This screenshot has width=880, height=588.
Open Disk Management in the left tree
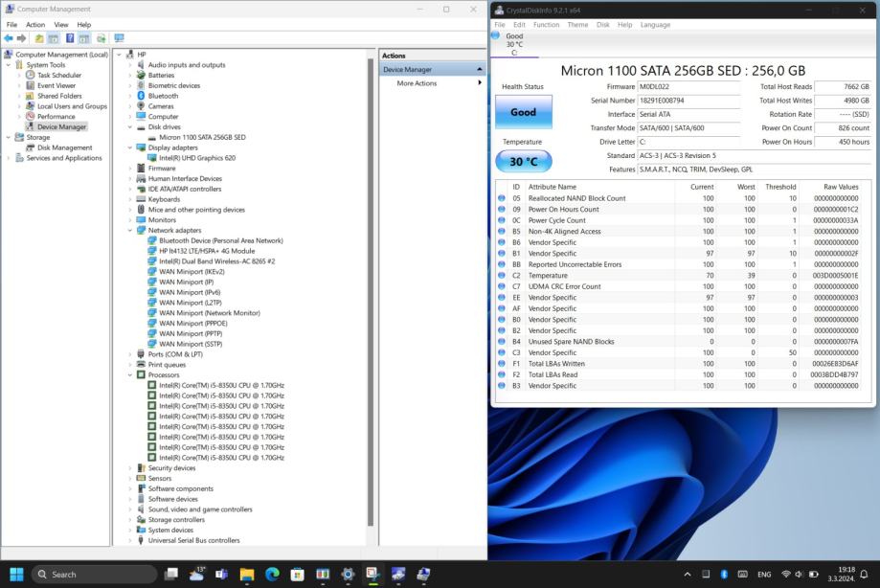pos(64,147)
